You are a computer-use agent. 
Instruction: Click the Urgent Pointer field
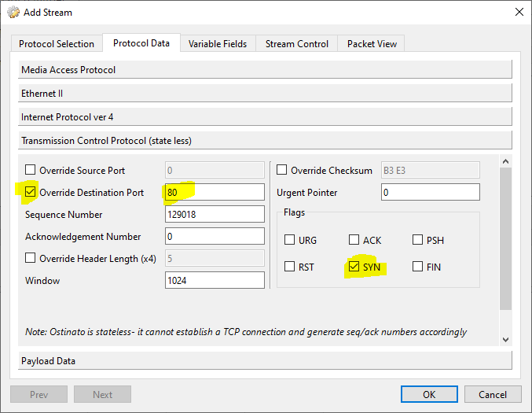pyautogui.click(x=431, y=192)
